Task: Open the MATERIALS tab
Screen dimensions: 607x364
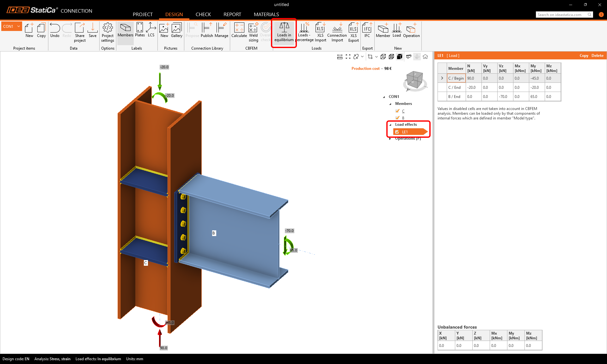Action: click(266, 14)
